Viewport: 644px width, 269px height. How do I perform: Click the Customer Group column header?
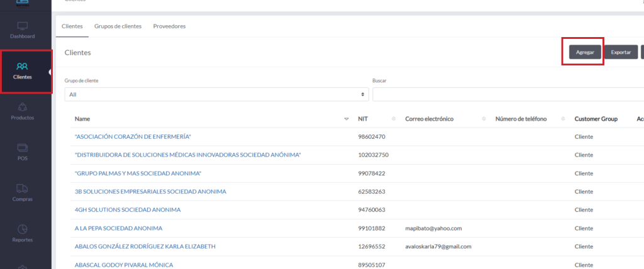coord(596,119)
